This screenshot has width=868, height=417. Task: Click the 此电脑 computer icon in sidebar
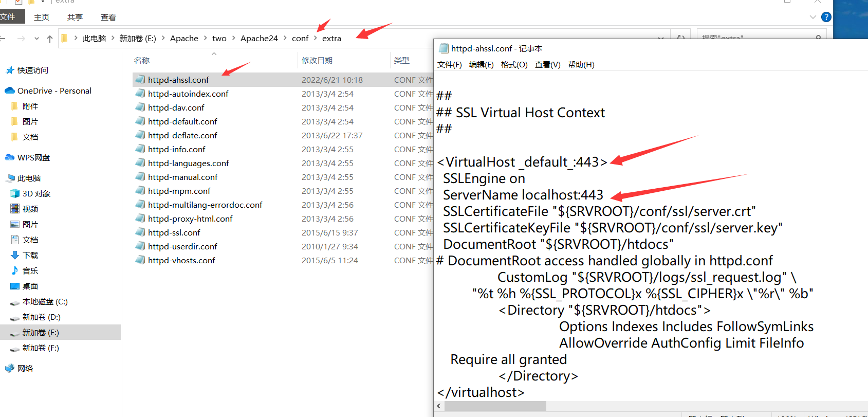[x=10, y=178]
